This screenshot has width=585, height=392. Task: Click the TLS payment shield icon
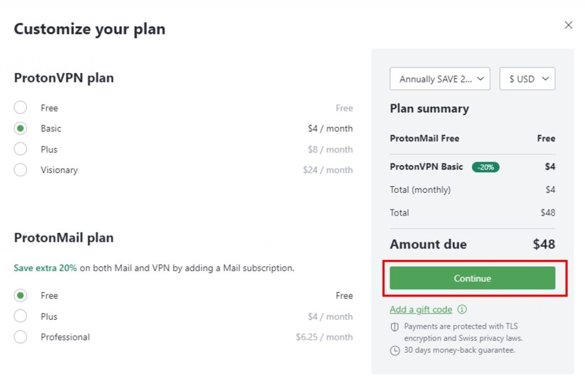[x=394, y=327]
